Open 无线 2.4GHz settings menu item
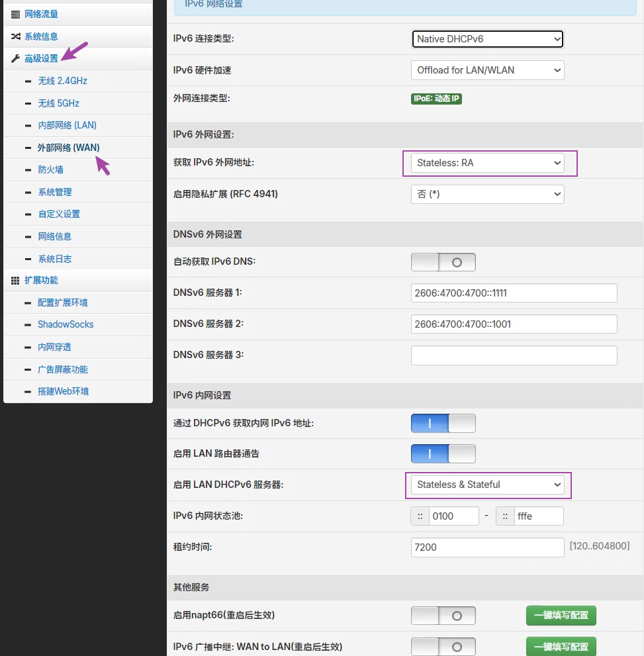 62,81
